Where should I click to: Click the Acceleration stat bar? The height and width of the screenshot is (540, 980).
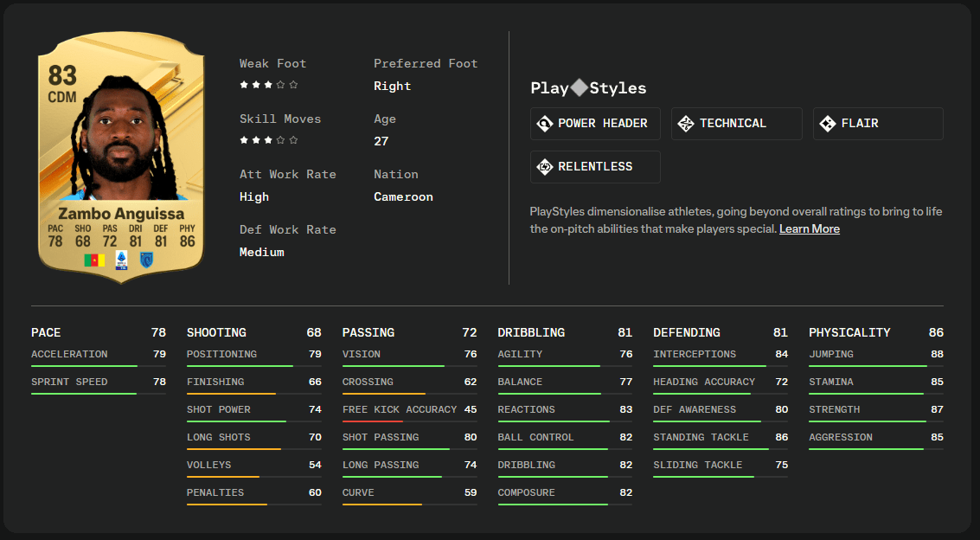(99, 365)
